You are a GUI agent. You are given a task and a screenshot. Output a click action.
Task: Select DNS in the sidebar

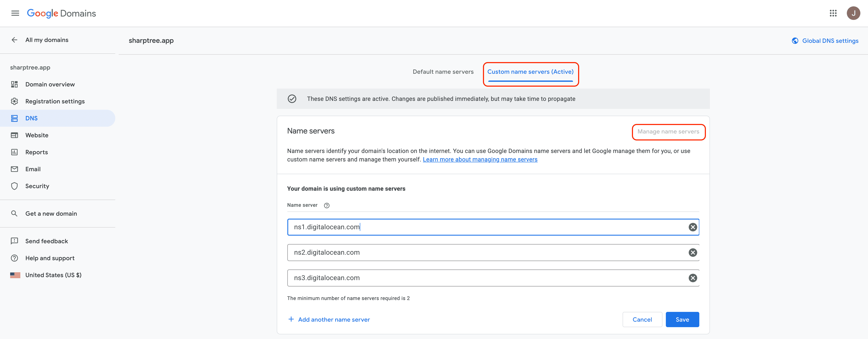(58, 118)
